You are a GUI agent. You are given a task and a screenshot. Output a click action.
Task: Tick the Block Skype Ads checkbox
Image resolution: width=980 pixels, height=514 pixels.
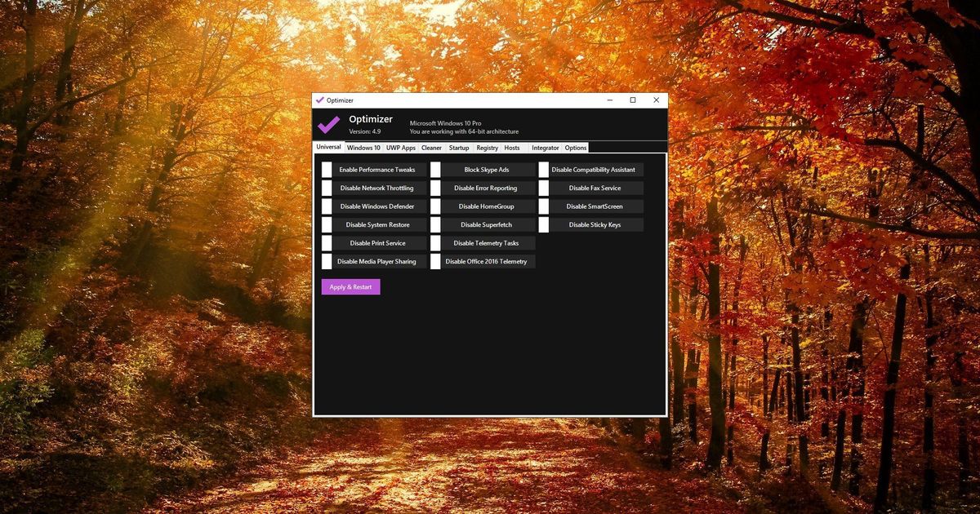437,169
